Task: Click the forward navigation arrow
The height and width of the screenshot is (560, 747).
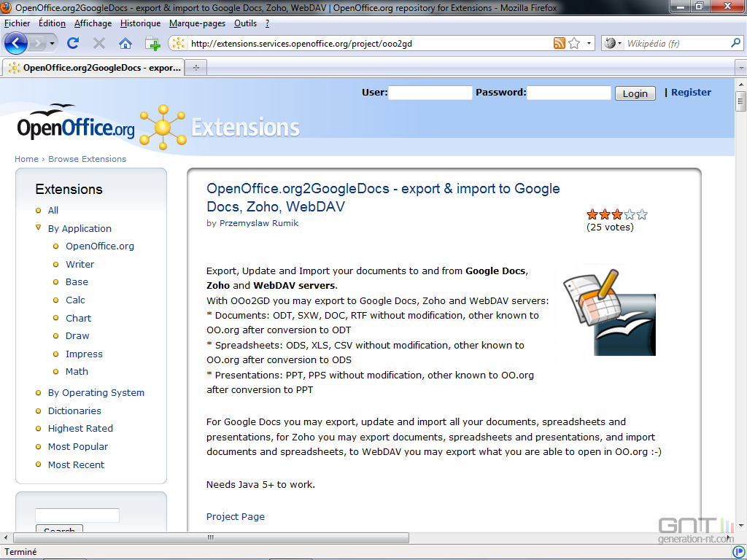Action: pyautogui.click(x=36, y=44)
